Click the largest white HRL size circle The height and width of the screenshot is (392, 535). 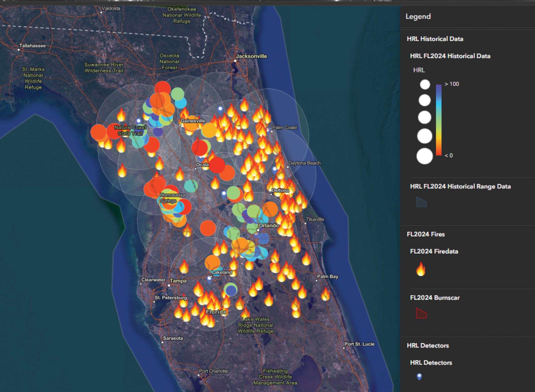click(425, 156)
